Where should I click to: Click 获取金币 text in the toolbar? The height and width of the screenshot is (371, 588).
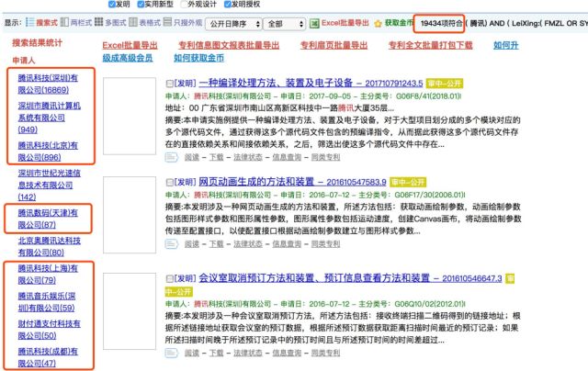click(x=399, y=23)
